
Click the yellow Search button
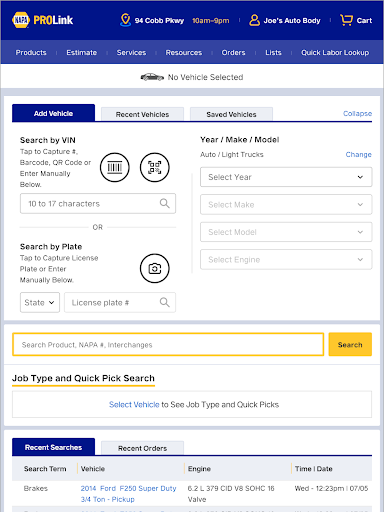350,344
